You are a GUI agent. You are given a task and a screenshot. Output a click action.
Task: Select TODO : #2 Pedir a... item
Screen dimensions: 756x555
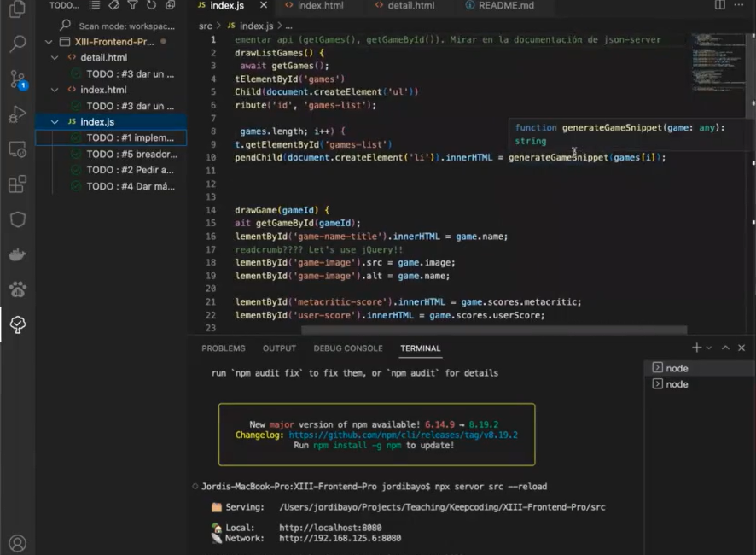(x=130, y=171)
